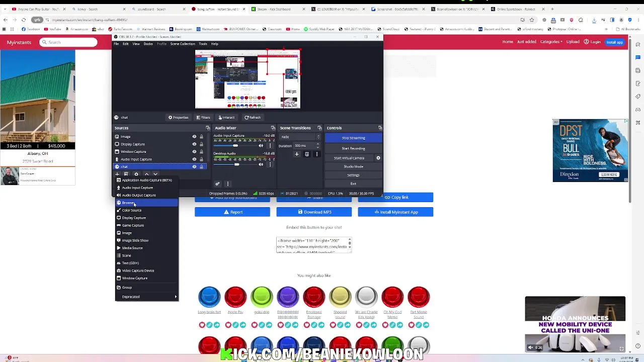Viewport: 644px width, 362px height.
Task: Click the add source plus icon
Action: click(117, 174)
